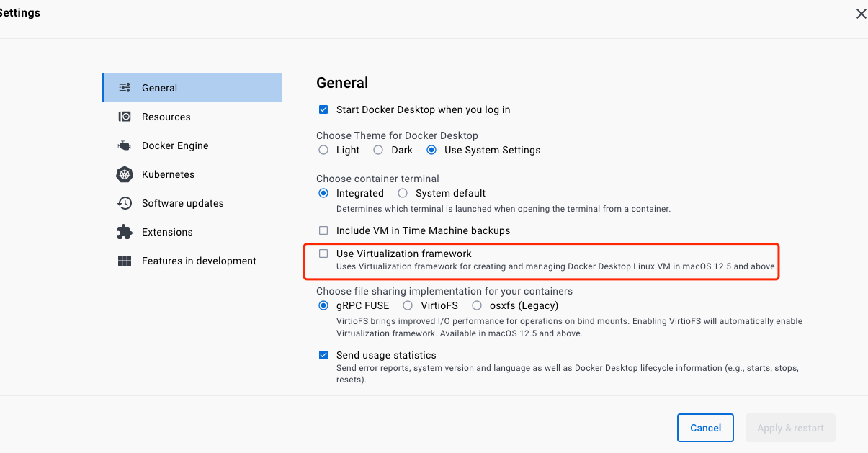The width and height of the screenshot is (868, 453).
Task: Select the Light theme option
Action: pyautogui.click(x=323, y=150)
